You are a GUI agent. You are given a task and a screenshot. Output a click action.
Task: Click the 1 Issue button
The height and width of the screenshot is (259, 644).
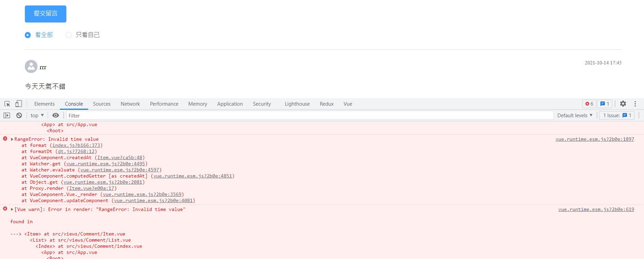[x=617, y=116]
